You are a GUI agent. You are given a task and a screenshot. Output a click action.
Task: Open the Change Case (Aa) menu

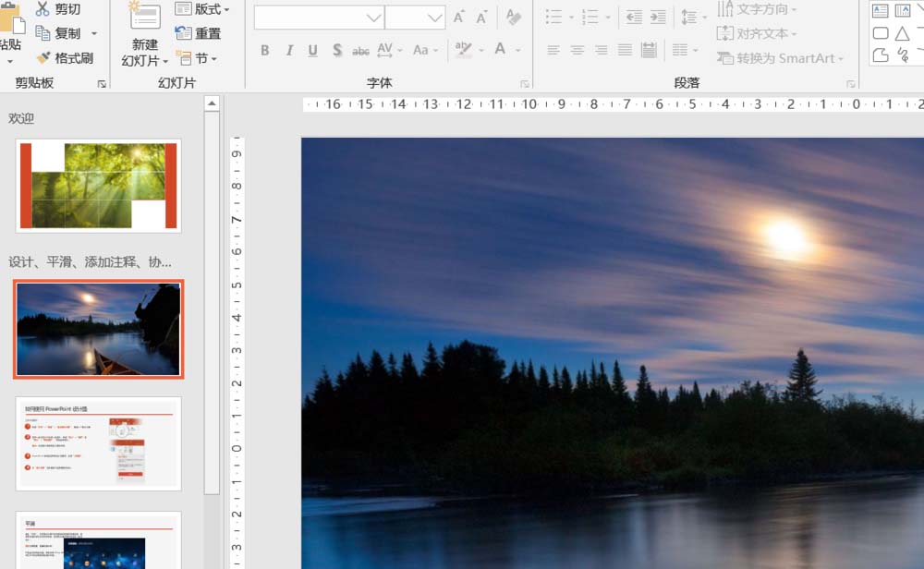pyautogui.click(x=425, y=50)
